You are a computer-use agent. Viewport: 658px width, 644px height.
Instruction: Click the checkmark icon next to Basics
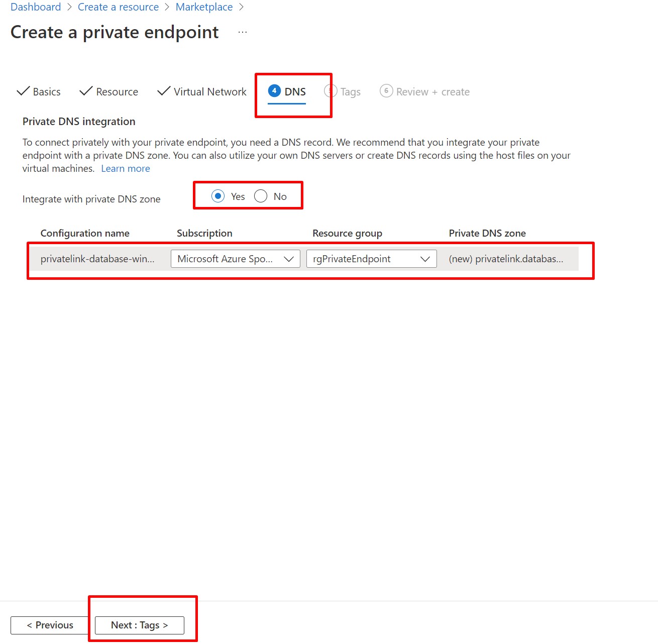click(x=23, y=91)
